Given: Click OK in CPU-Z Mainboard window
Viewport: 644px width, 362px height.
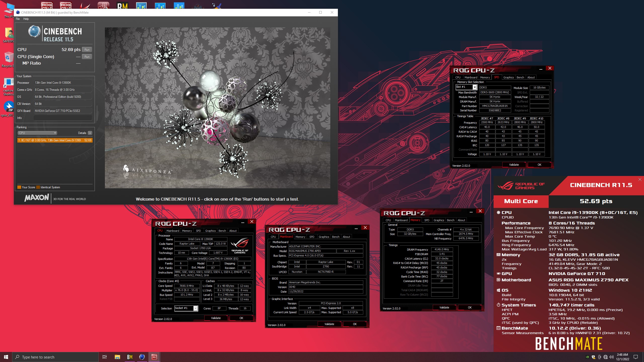Looking at the screenshot, I should pos(355,324).
